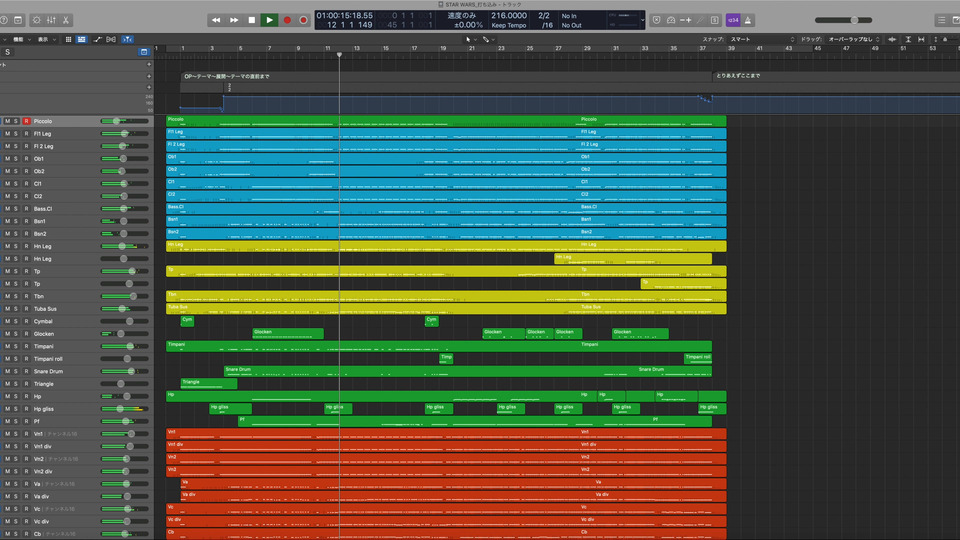This screenshot has height=540, width=960.
Task: Mute the Piccolo track
Action: (7, 121)
